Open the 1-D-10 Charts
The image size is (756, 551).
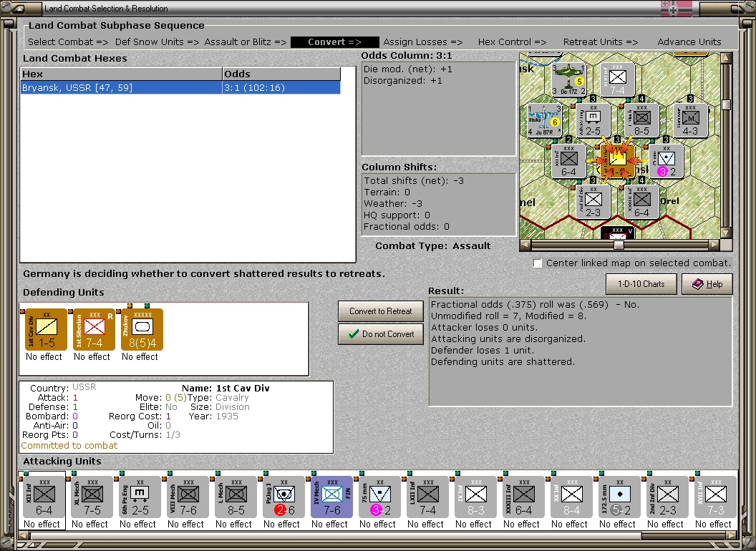tap(641, 284)
